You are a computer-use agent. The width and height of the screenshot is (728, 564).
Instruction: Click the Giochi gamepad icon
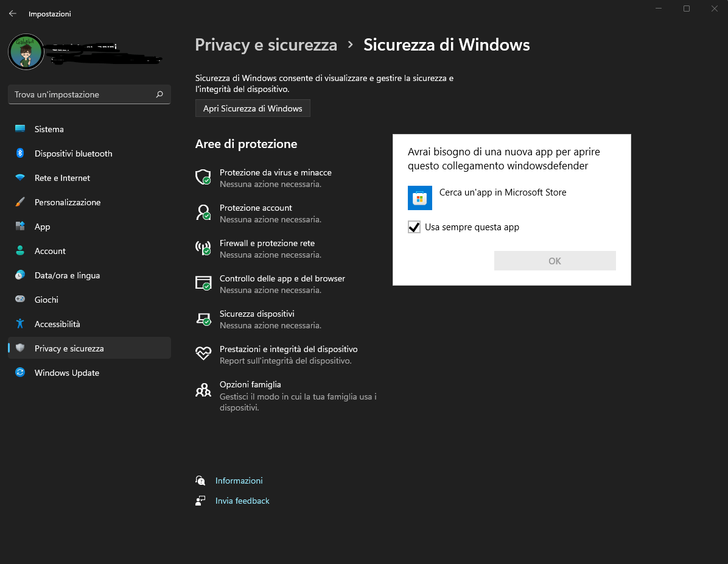click(20, 299)
